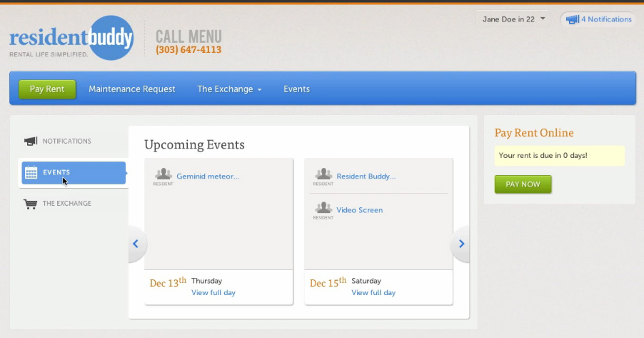The image size is (644, 338).
Task: Select Events in the top navigation bar
Action: point(296,89)
